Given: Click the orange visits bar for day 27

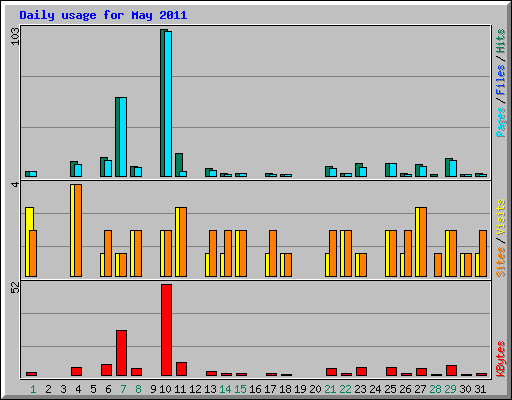Looking at the screenshot, I should click(423, 242).
